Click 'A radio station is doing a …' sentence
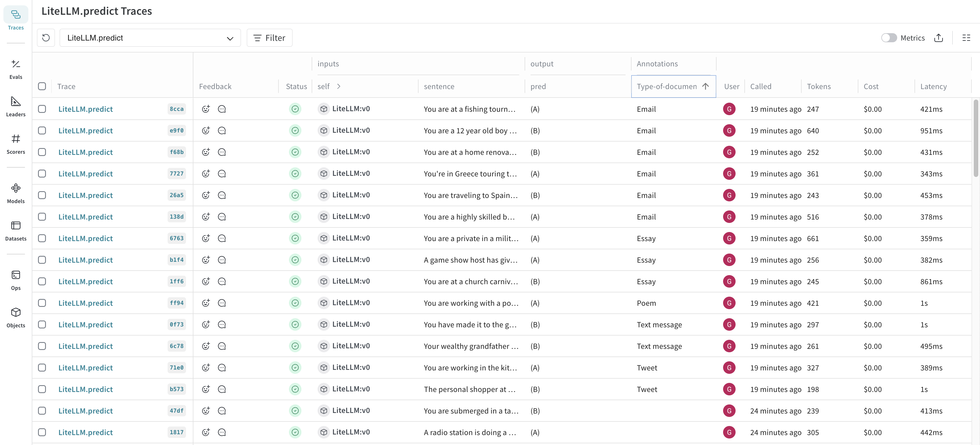The height and width of the screenshot is (445, 980). click(x=470, y=433)
